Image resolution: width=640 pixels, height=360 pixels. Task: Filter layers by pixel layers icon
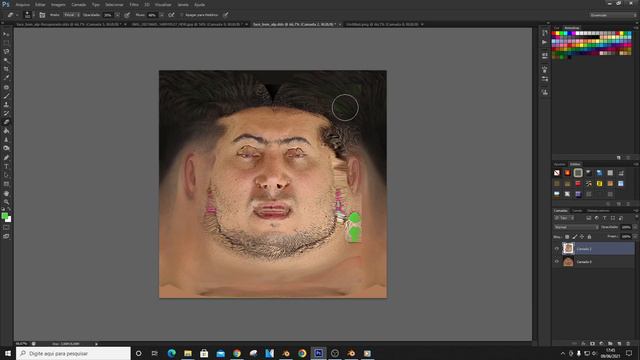589,218
